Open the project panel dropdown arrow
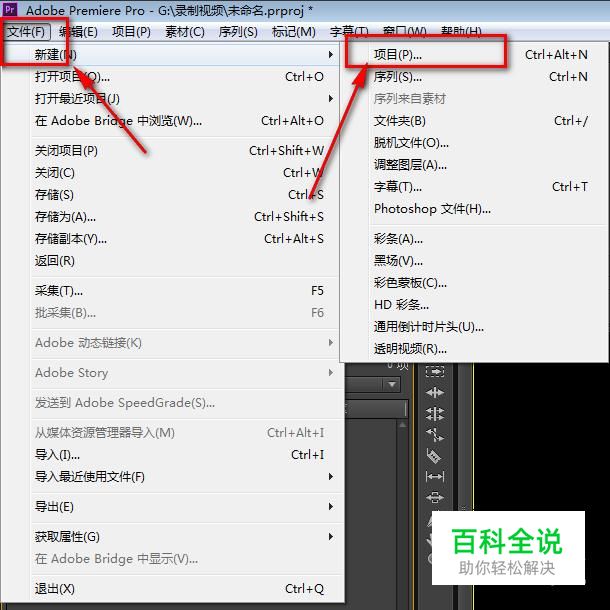Viewport: 610px width, 610px height. 392,384
